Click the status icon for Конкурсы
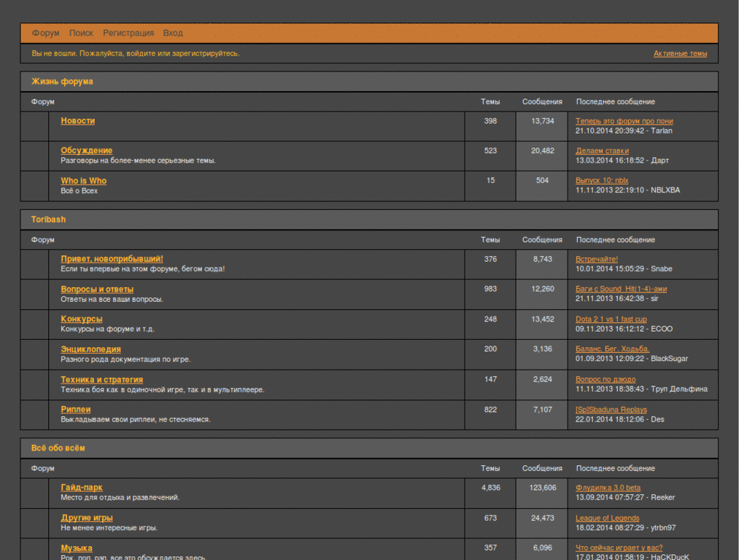This screenshot has width=747, height=560. 35,324
